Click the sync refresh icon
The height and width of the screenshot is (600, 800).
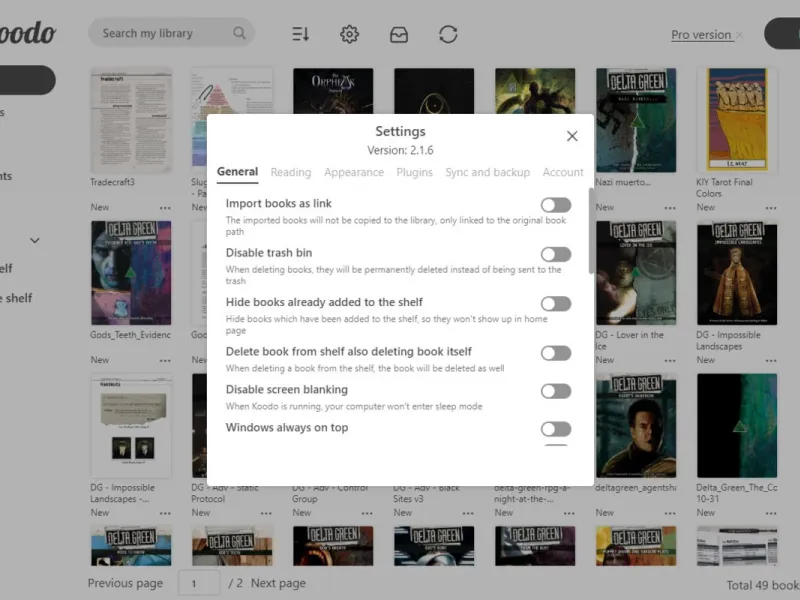(448, 34)
